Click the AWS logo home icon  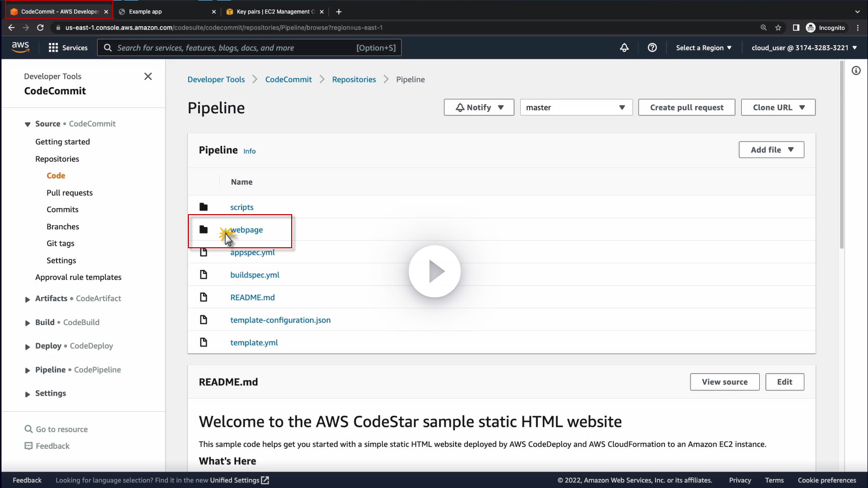[21, 47]
